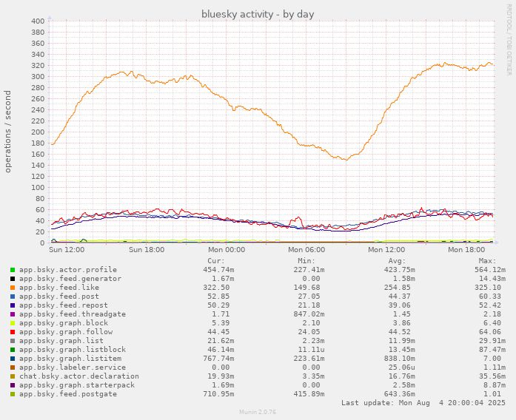Click the red app.bsky.graph.follow legend swatch
This screenshot has height=420, width=516.
pyautogui.click(x=13, y=332)
